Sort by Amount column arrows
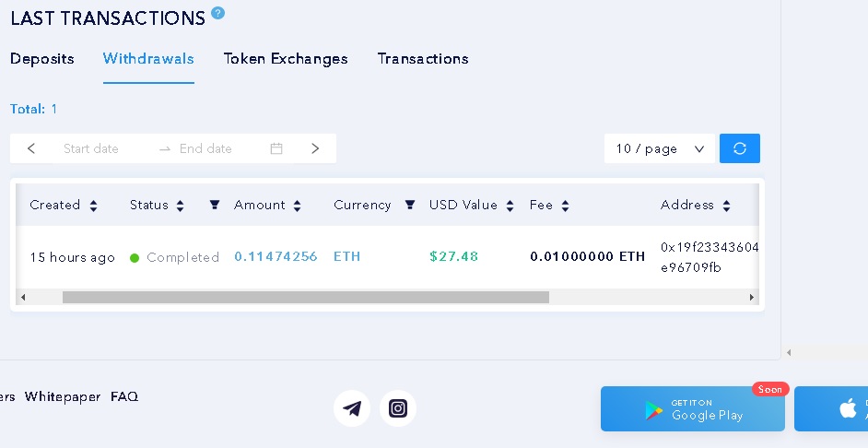Viewport: 868px width, 448px height. pos(298,206)
